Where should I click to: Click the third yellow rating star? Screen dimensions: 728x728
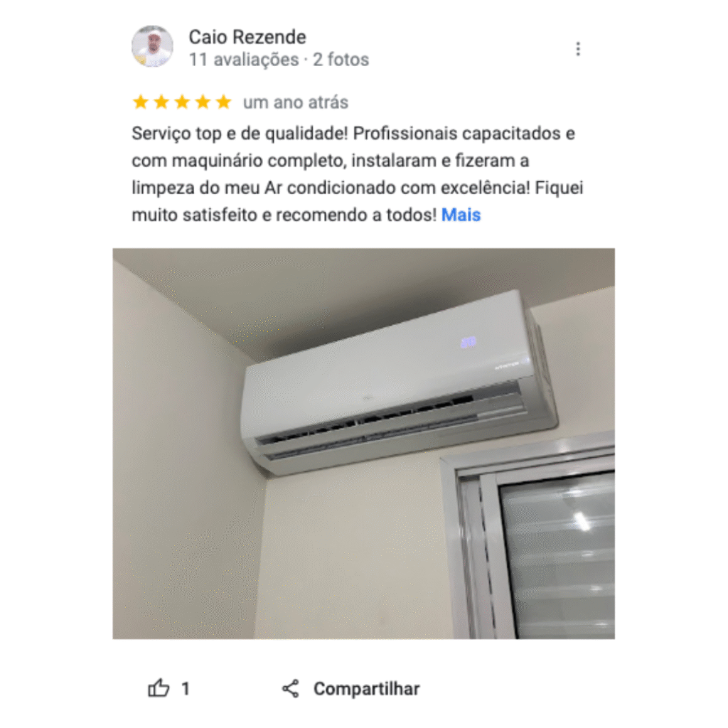(x=182, y=102)
